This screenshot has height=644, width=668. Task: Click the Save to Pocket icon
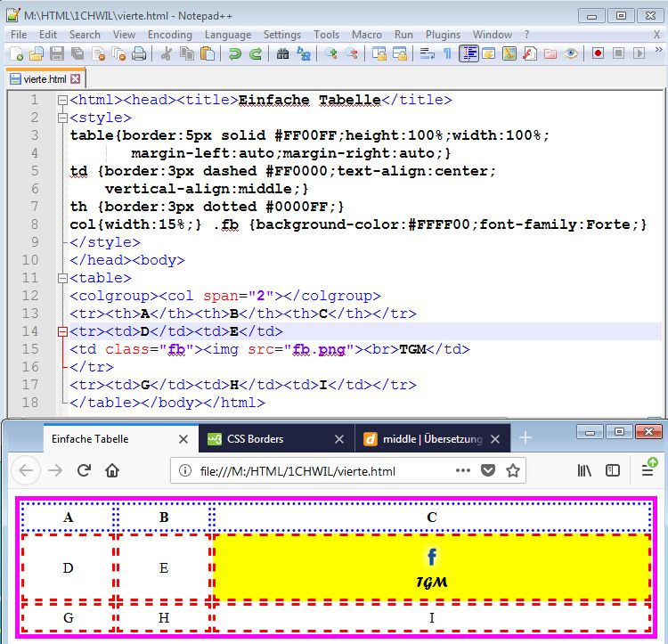(x=488, y=470)
